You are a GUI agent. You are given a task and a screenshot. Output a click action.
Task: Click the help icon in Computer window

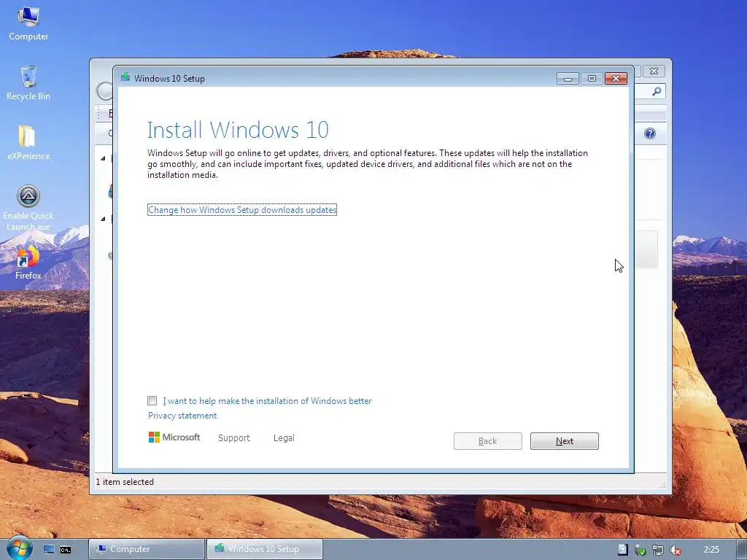click(x=650, y=133)
